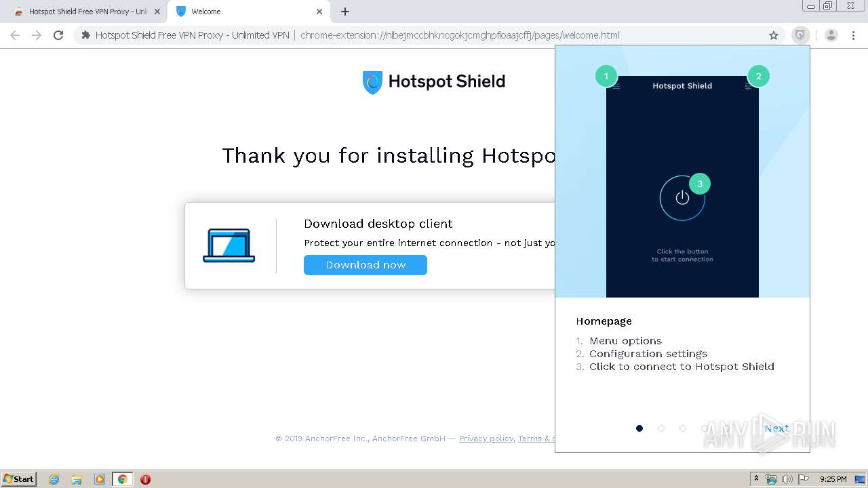Screen dimensions: 868x488
Task: Open the Privacy policy link
Action: [x=486, y=439]
